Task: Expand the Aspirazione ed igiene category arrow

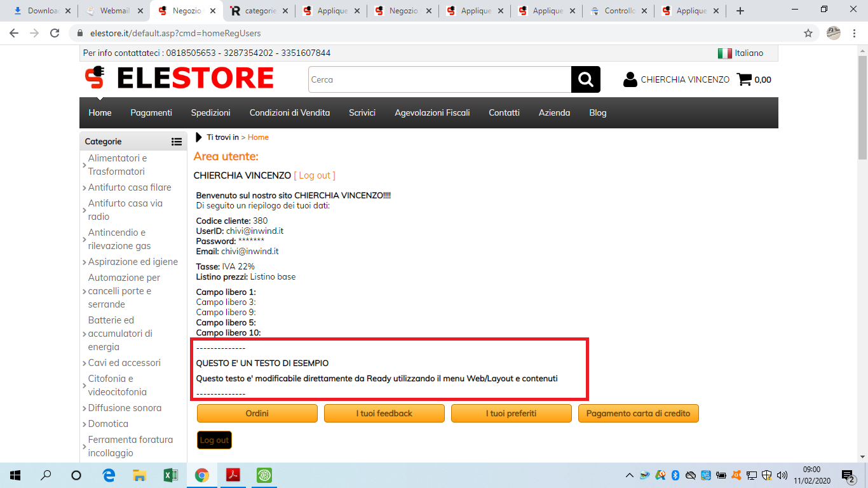Action: point(85,262)
